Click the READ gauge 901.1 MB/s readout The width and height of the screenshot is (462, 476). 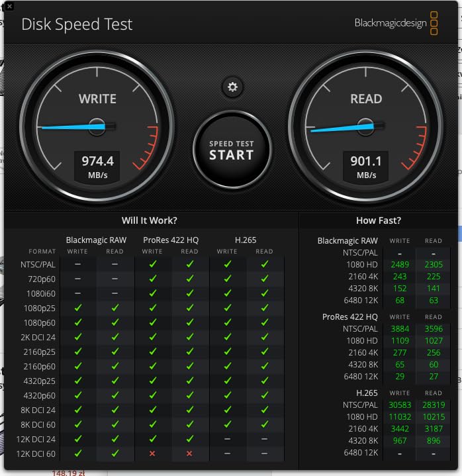point(366,167)
